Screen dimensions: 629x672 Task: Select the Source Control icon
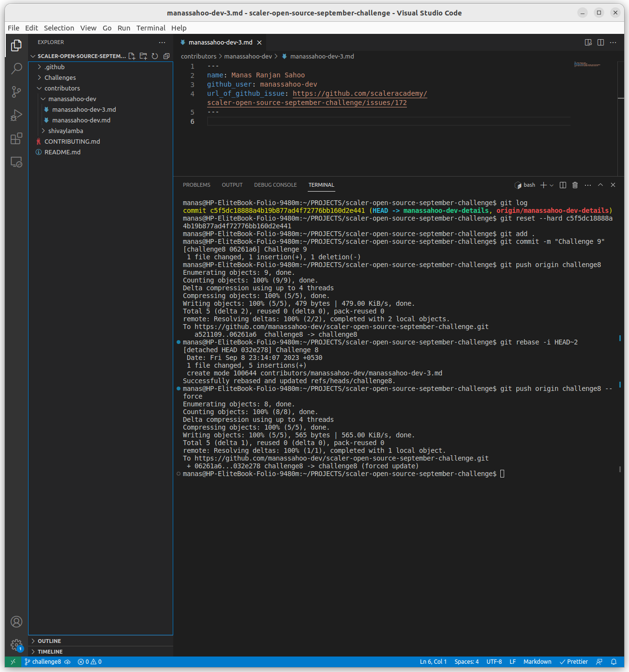click(16, 92)
